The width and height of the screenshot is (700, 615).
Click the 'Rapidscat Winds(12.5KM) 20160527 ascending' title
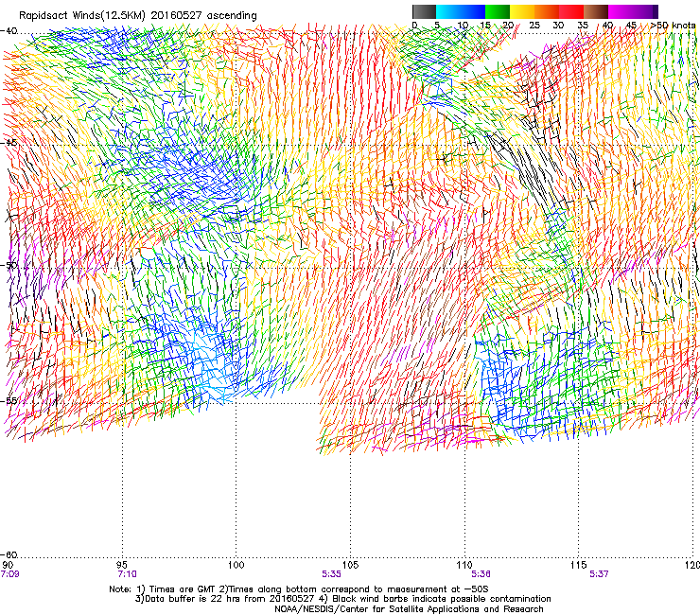(x=138, y=16)
